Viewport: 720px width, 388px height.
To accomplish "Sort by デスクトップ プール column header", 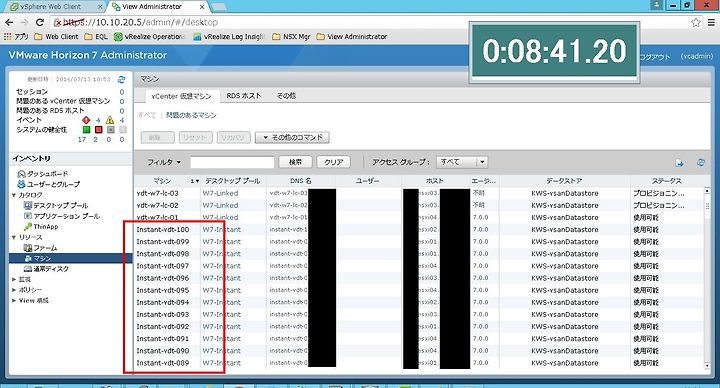I will coord(233,181).
